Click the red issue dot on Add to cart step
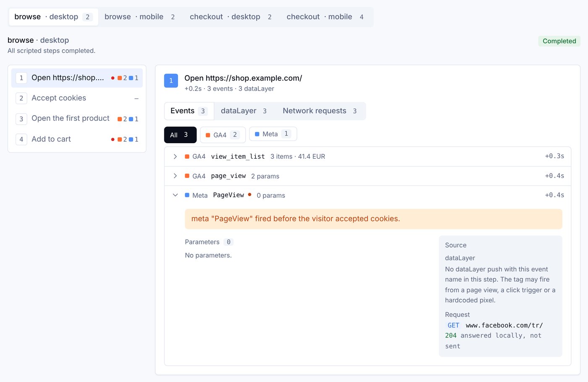The width and height of the screenshot is (588, 382). pos(113,139)
